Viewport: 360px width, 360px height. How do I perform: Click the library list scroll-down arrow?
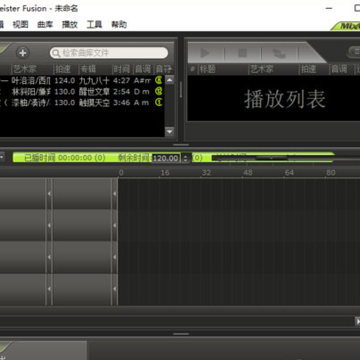(x=170, y=132)
